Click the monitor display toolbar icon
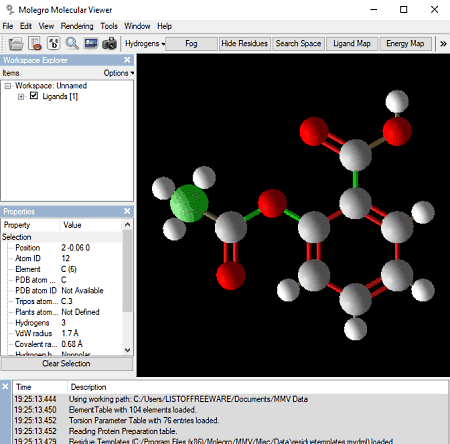This screenshot has height=444, width=450. tap(91, 44)
